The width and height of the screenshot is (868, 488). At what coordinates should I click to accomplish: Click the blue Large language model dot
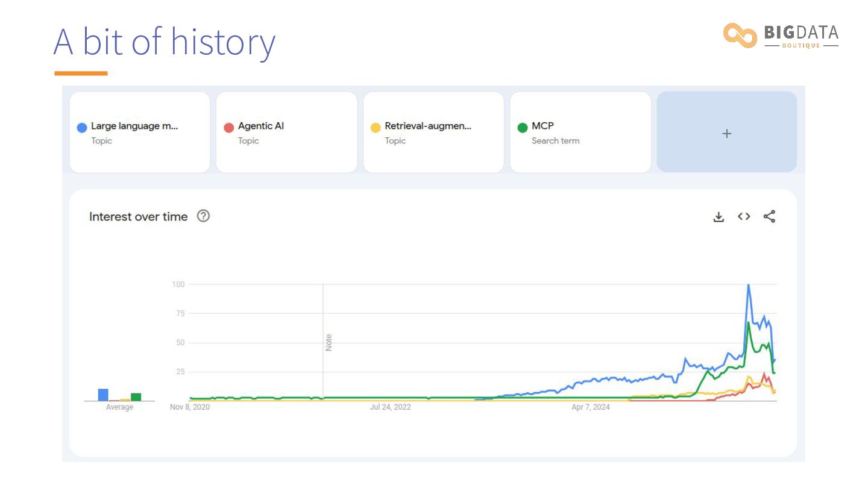(x=82, y=128)
